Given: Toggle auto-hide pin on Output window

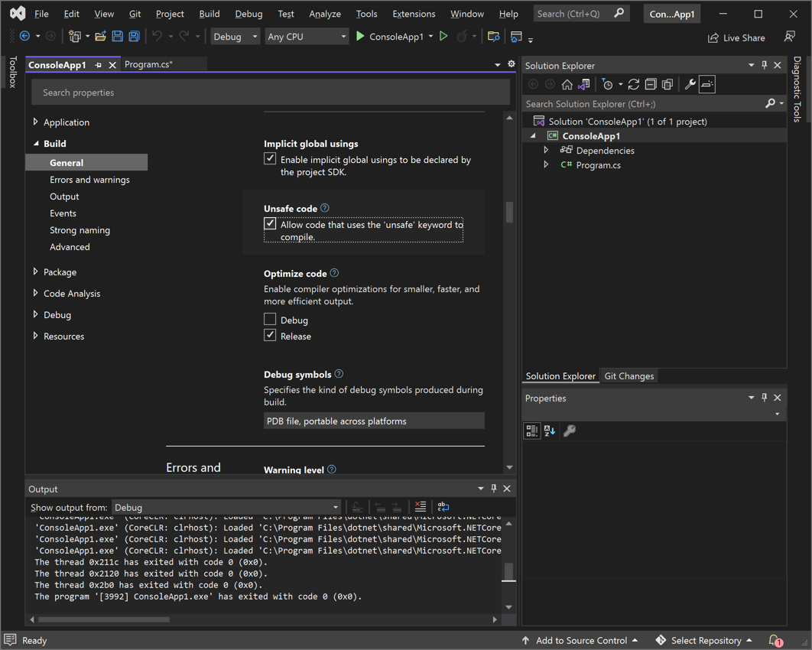Looking at the screenshot, I should 493,488.
